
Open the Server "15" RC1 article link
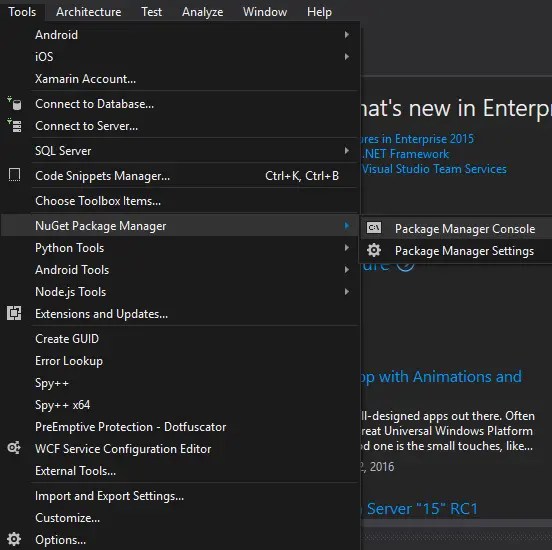tap(420, 508)
